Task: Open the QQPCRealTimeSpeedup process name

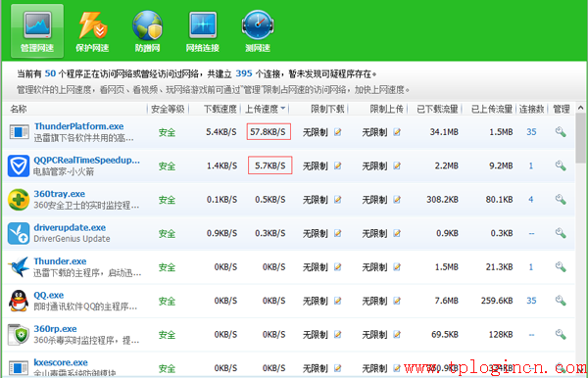Action: [86, 160]
